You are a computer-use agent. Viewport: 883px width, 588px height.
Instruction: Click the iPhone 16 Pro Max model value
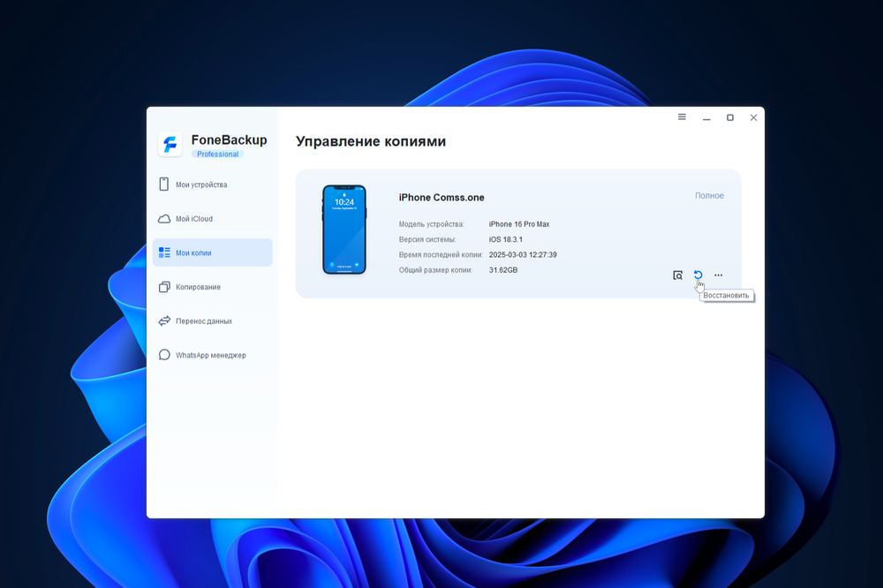point(519,224)
